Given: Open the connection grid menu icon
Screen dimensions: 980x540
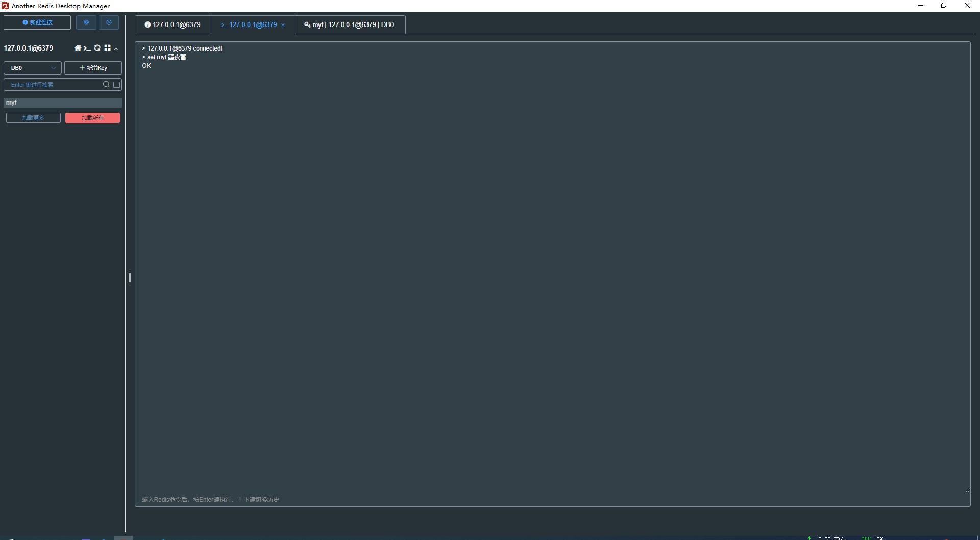Looking at the screenshot, I should click(x=107, y=48).
